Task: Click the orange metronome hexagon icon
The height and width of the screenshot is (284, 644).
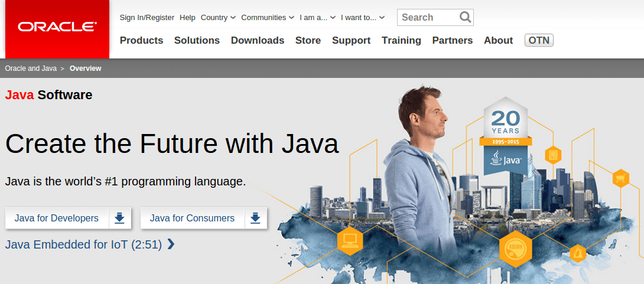Action: pyautogui.click(x=577, y=254)
